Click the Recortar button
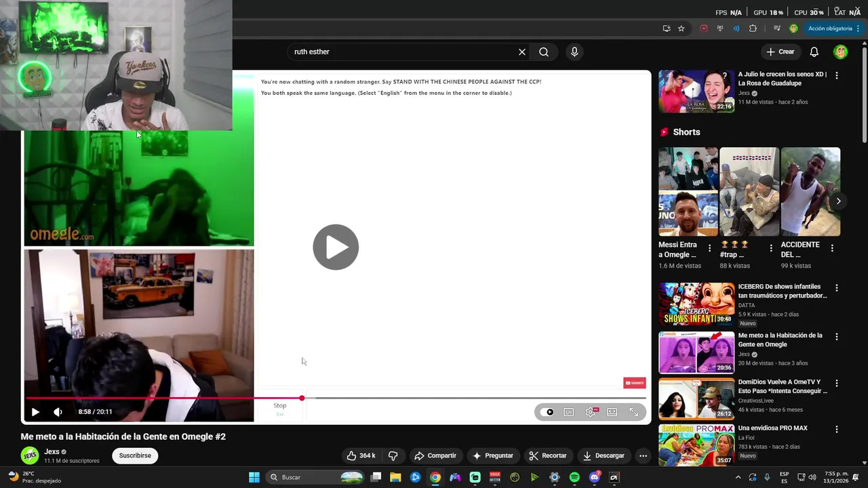The height and width of the screenshot is (488, 868). tap(548, 455)
